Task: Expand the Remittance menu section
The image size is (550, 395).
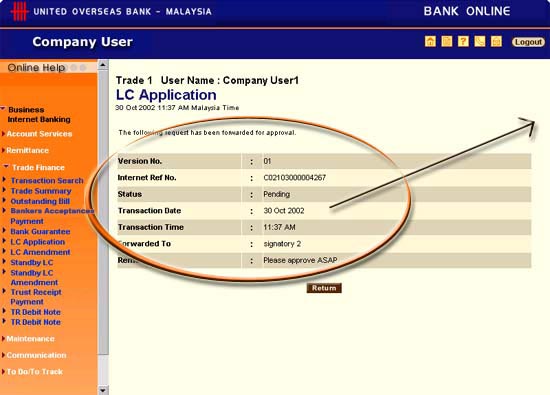Action: [27, 150]
